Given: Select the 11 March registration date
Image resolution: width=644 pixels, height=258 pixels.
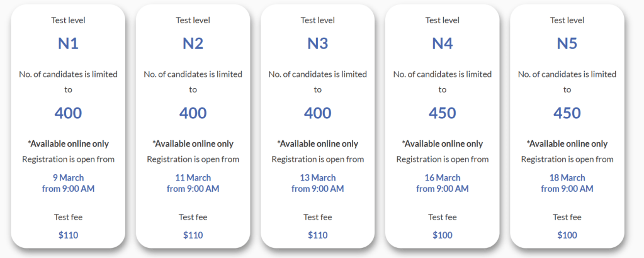Looking at the screenshot, I should (x=193, y=177).
